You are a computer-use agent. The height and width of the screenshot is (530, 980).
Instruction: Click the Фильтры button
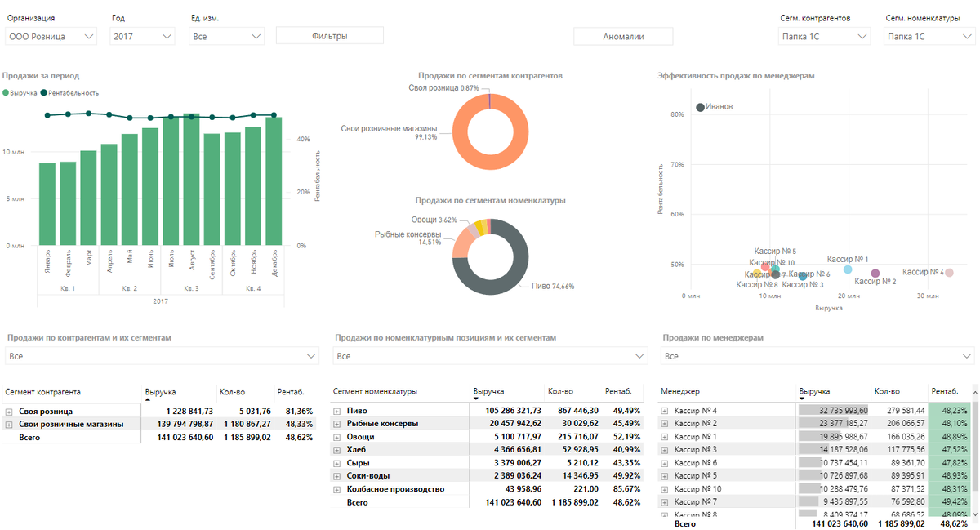tap(330, 35)
